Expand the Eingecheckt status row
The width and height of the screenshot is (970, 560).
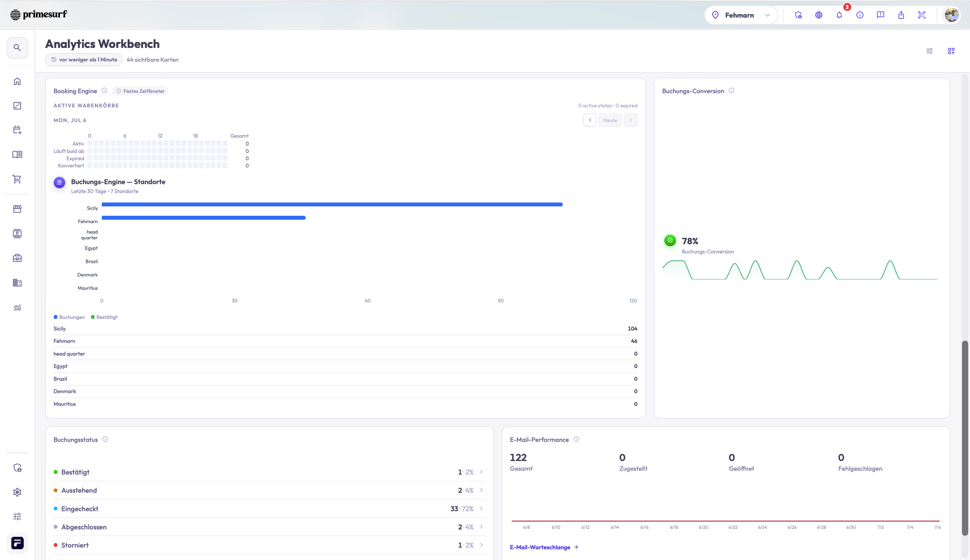click(x=269, y=508)
